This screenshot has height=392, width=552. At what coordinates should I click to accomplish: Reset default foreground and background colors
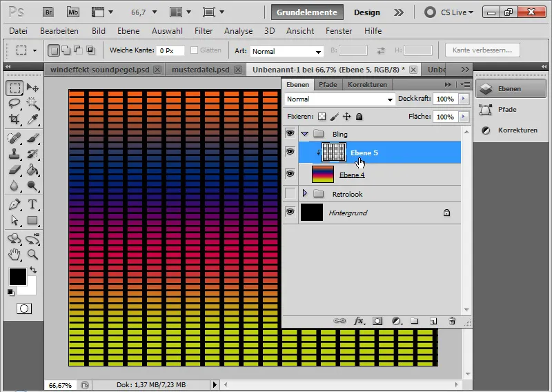11,293
